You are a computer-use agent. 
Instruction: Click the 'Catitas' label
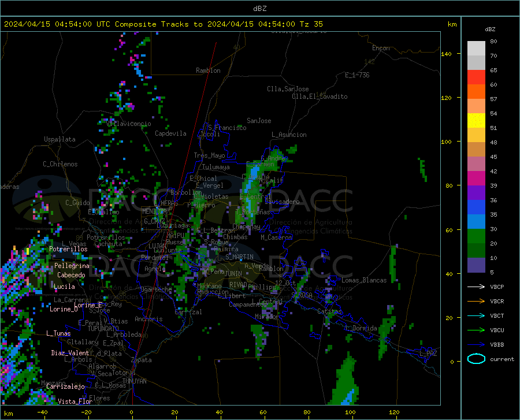[329, 311]
